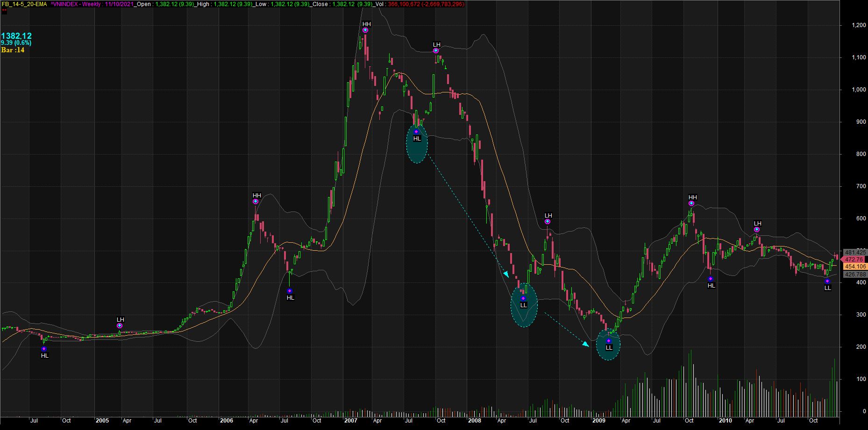Select the LH pivot marker near October 2007
Image resolution: width=868 pixels, height=430 pixels.
click(x=436, y=50)
